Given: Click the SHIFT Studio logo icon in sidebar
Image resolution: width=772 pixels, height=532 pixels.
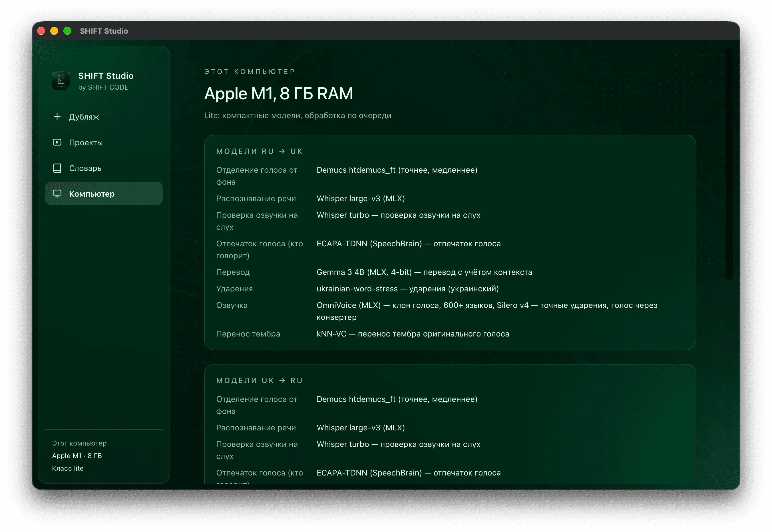Looking at the screenshot, I should [61, 81].
